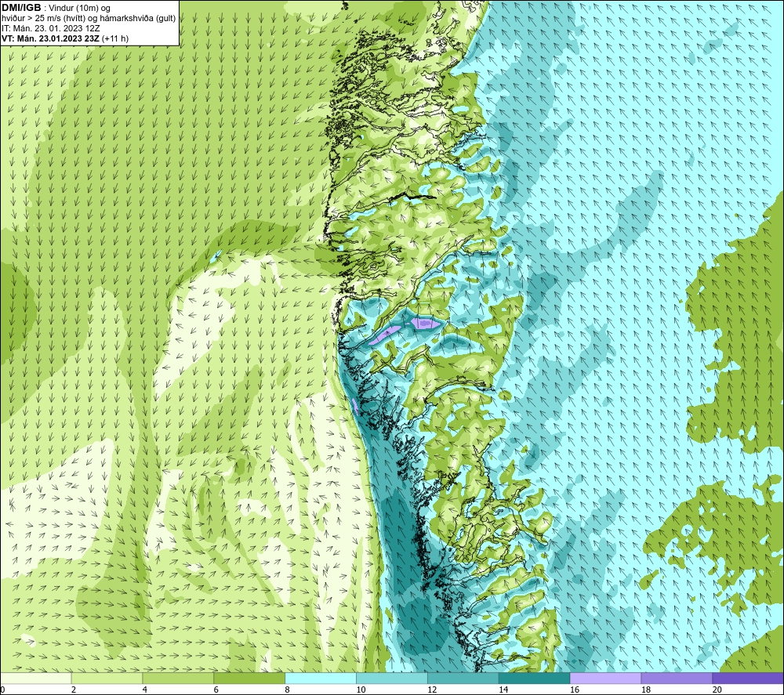Click the 'VT: Mán. 23.01.2023 23Z' valid time
Image resolution: width=784 pixels, height=695 pixels.
pos(50,38)
